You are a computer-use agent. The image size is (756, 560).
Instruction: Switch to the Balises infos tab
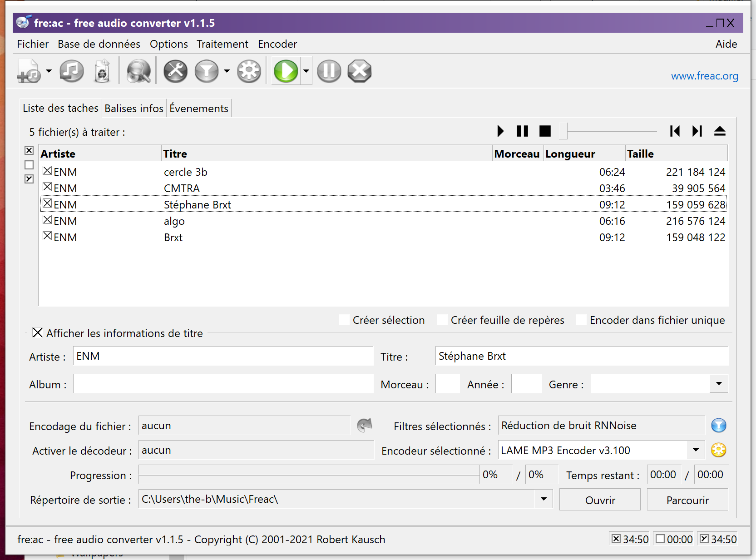click(134, 109)
